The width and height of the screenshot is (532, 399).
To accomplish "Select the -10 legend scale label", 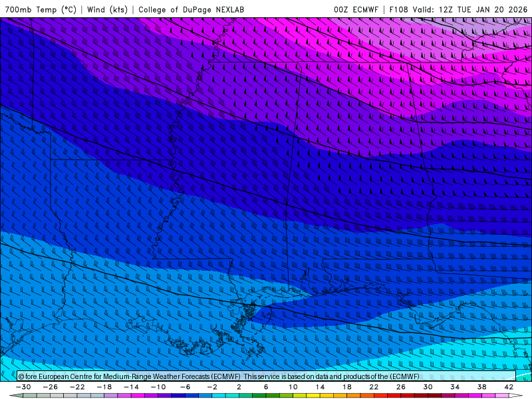I will click(x=158, y=387).
